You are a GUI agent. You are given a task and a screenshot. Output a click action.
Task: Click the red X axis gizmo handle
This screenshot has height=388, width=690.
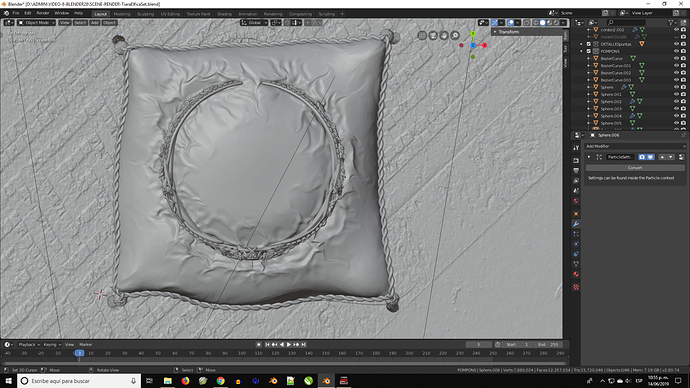point(484,45)
